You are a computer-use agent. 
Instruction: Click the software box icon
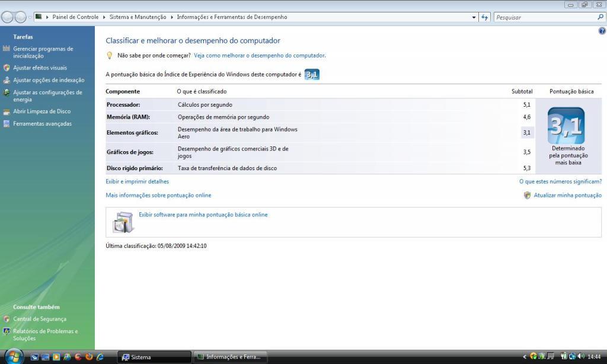(123, 222)
